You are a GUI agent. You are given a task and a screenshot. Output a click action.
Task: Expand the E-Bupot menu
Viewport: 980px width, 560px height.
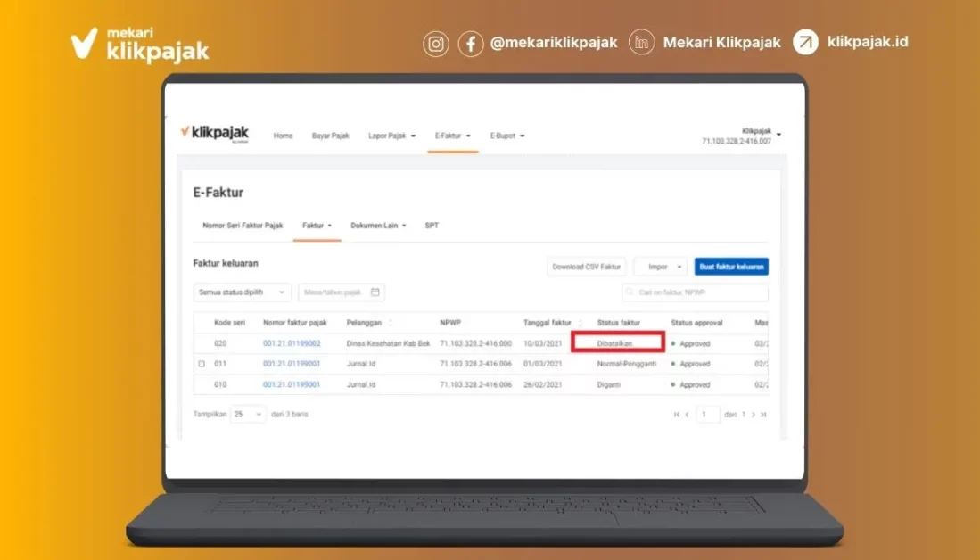tap(506, 136)
